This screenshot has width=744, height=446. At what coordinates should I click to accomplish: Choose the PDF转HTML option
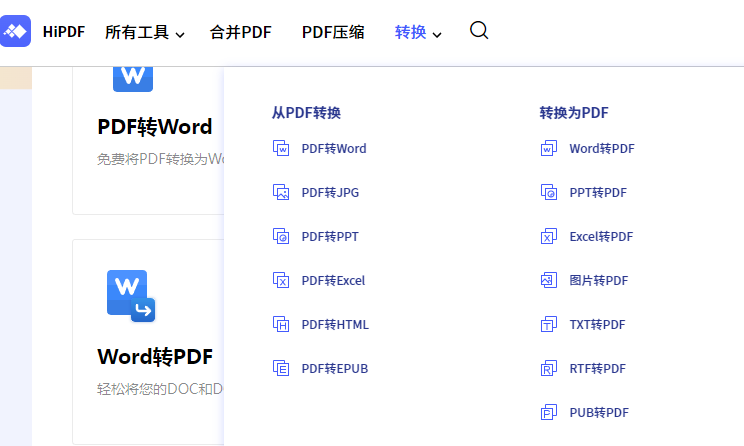tap(335, 325)
